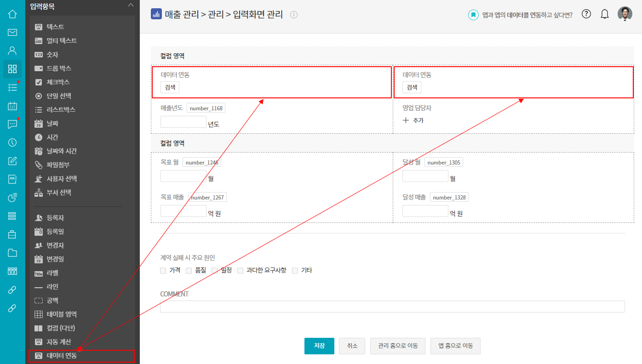The width and height of the screenshot is (642, 364).
Task: Click the info icon beside page title
Action: (294, 15)
